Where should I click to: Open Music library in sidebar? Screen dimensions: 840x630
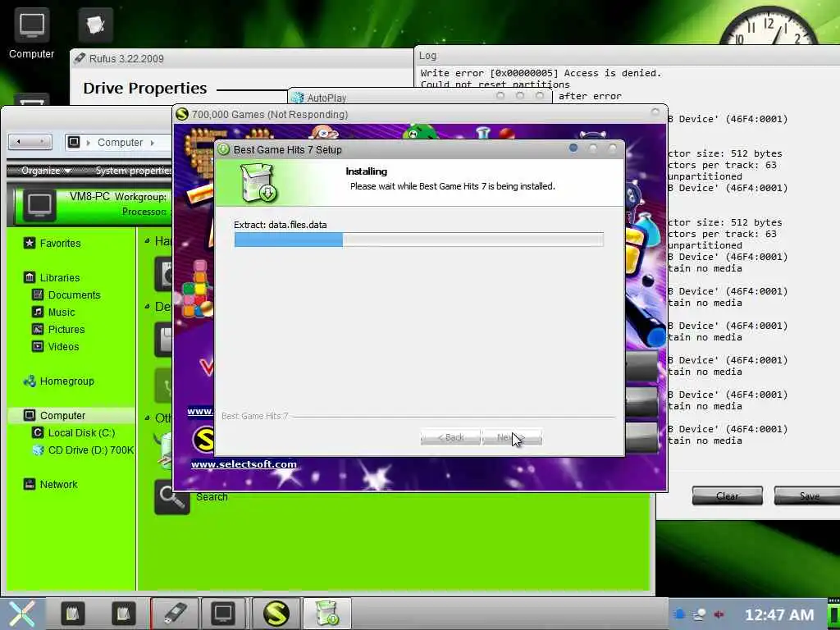62,312
